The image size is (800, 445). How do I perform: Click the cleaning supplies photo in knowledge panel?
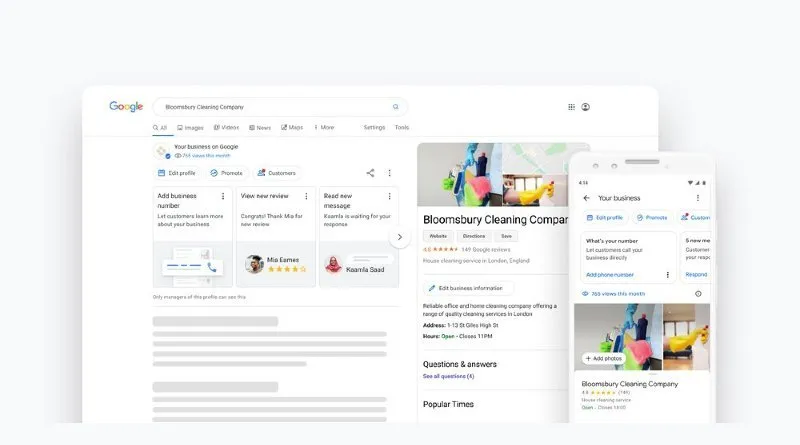point(459,175)
